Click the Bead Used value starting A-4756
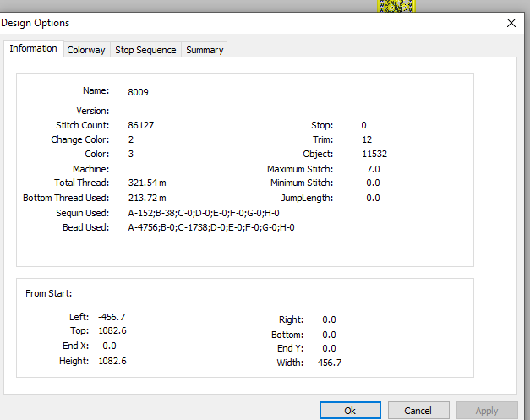The height and width of the screenshot is (420, 530). [x=211, y=227]
